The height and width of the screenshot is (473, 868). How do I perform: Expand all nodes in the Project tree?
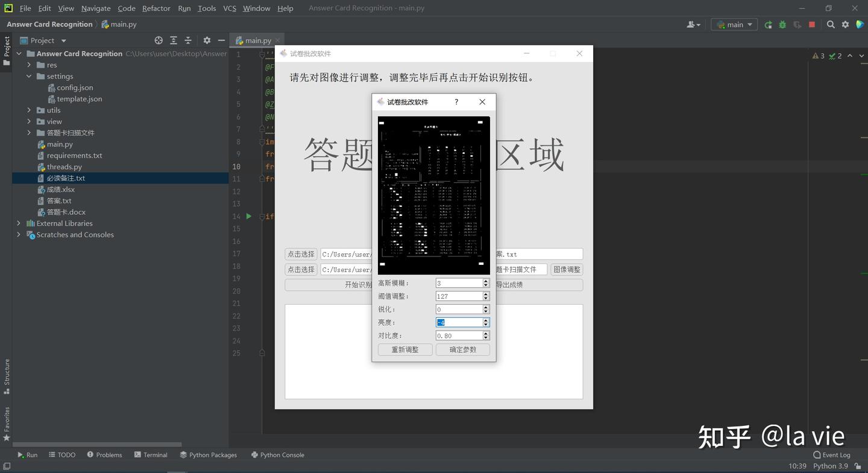pos(174,40)
